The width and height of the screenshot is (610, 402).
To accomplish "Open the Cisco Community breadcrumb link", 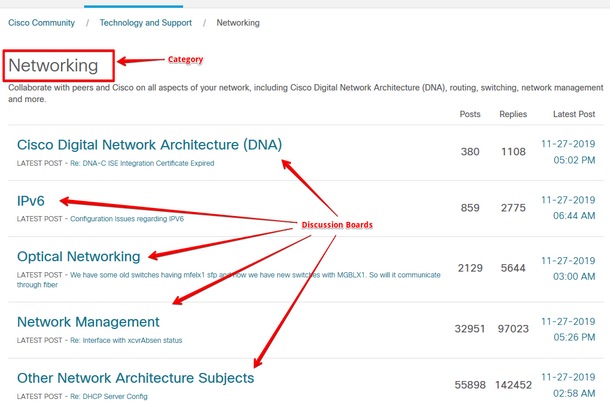I will (x=42, y=23).
